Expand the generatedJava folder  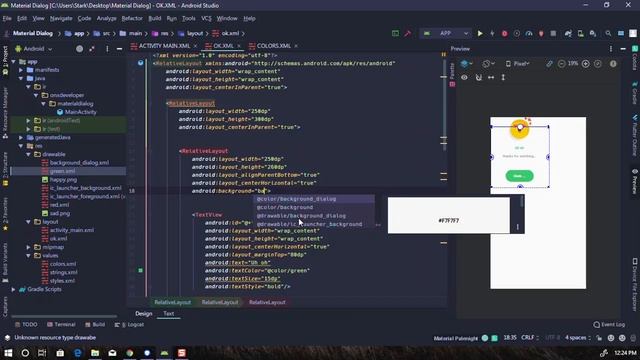coord(21,138)
